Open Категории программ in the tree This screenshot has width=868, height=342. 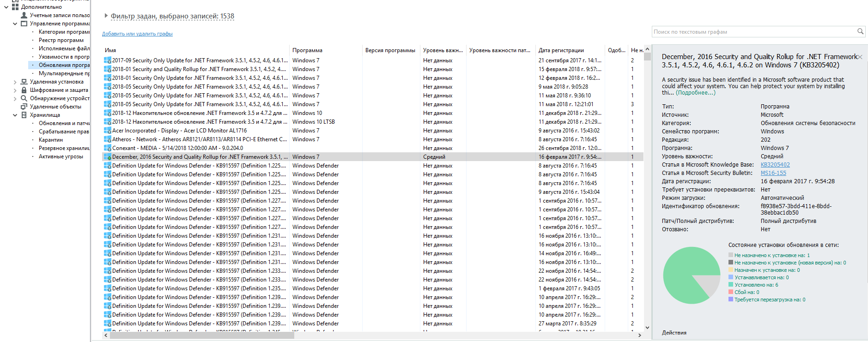(64, 32)
